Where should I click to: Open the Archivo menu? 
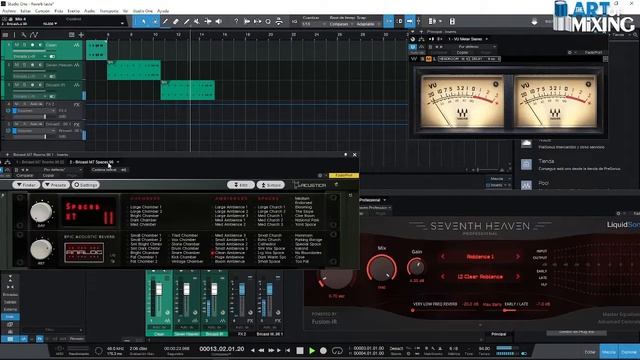click(x=9, y=11)
